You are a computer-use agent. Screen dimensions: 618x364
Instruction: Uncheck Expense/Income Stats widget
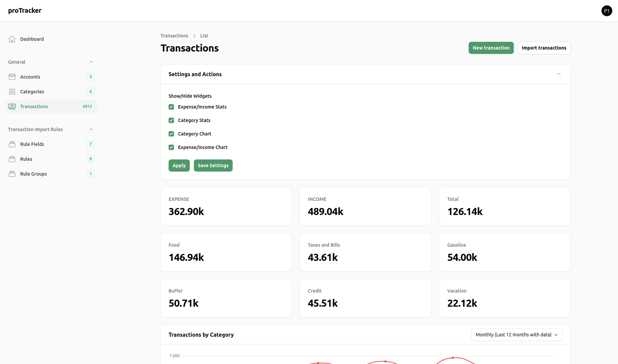point(171,107)
